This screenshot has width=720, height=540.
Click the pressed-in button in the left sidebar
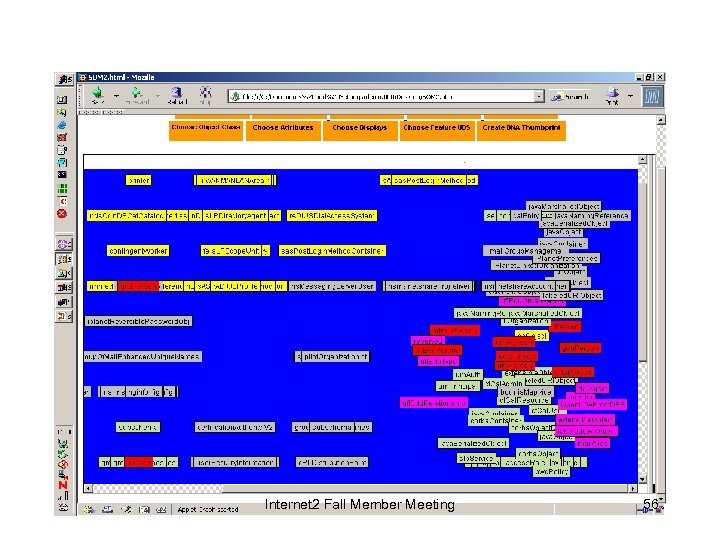pos(64,259)
